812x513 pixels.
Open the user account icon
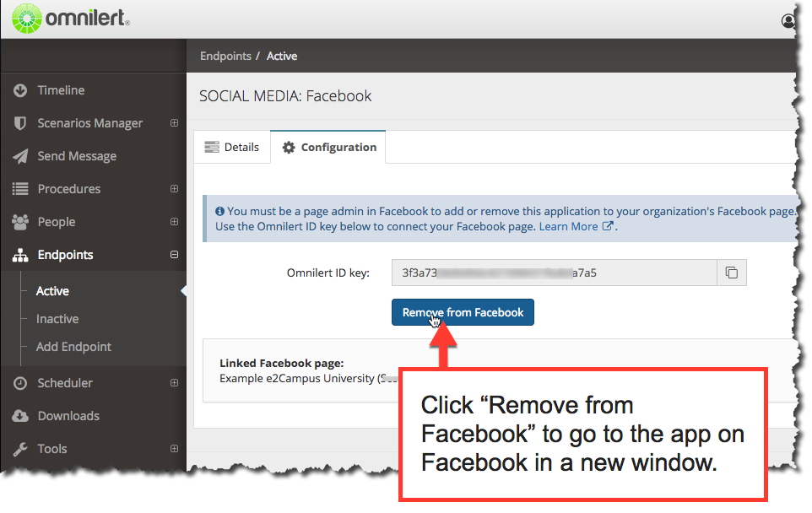(x=788, y=21)
